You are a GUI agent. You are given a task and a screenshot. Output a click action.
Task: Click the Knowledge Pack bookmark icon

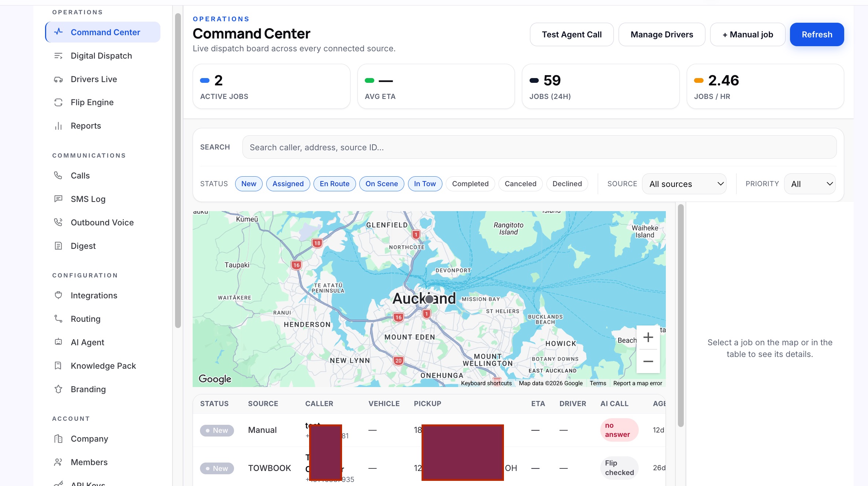58,365
